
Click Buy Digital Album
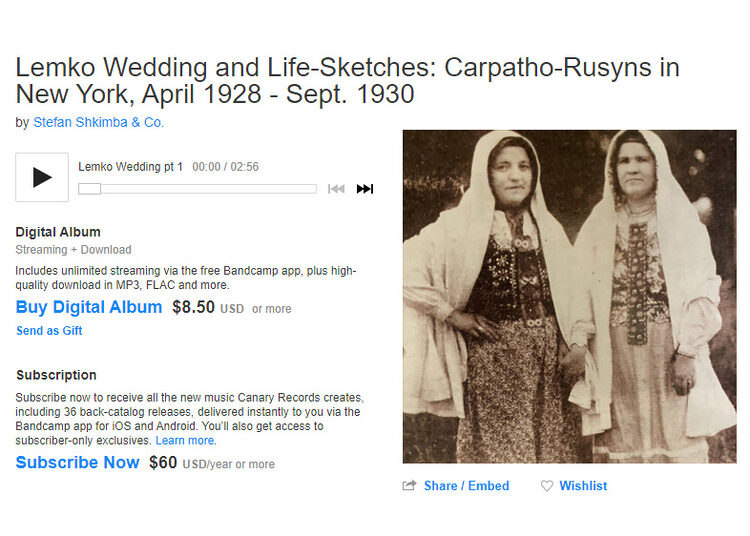(x=89, y=307)
